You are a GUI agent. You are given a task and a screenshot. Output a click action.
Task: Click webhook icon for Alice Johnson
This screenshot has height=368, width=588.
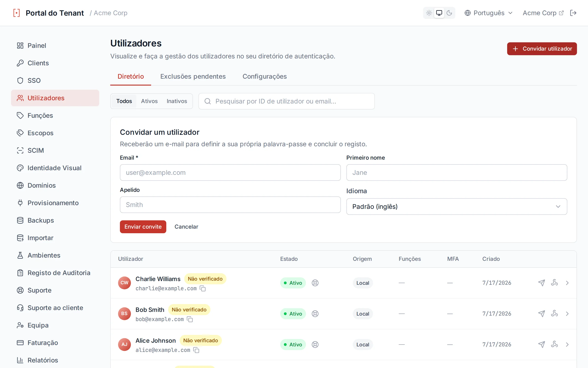point(554,344)
